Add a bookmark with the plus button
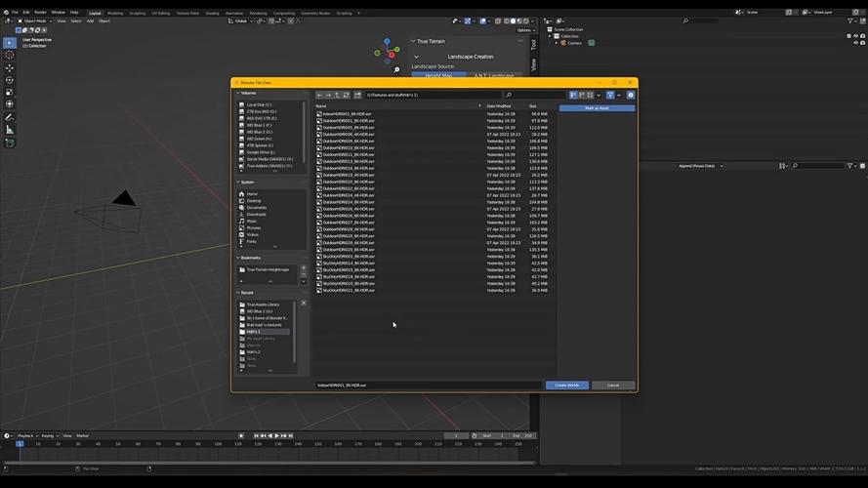 click(x=304, y=267)
